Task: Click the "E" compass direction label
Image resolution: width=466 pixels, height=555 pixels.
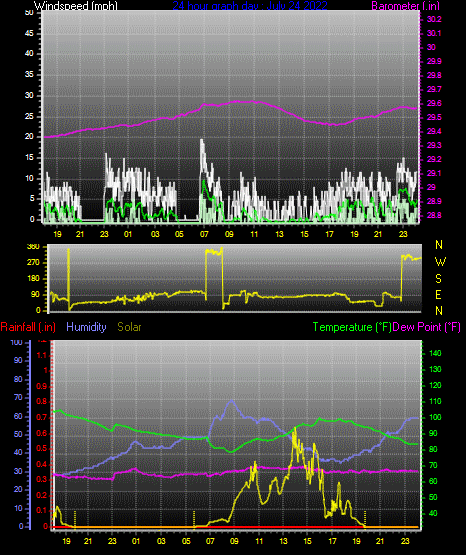Action: coord(438,294)
